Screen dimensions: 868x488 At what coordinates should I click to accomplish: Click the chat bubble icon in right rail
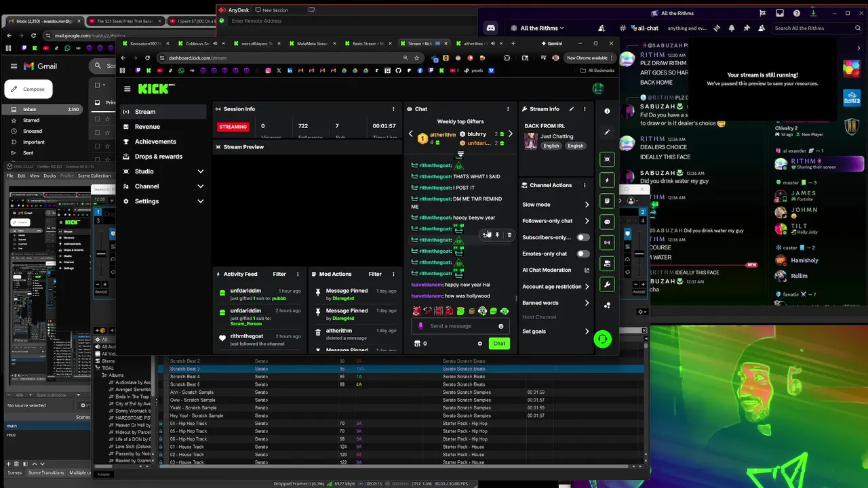click(607, 222)
